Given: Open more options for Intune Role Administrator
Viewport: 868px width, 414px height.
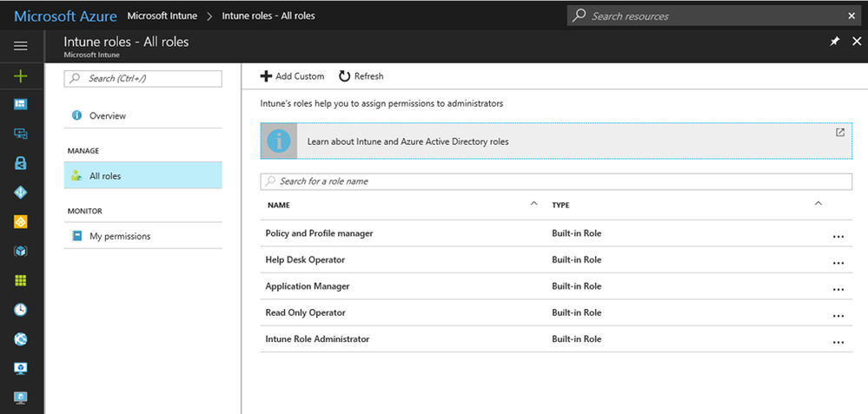Looking at the screenshot, I should pos(838,342).
